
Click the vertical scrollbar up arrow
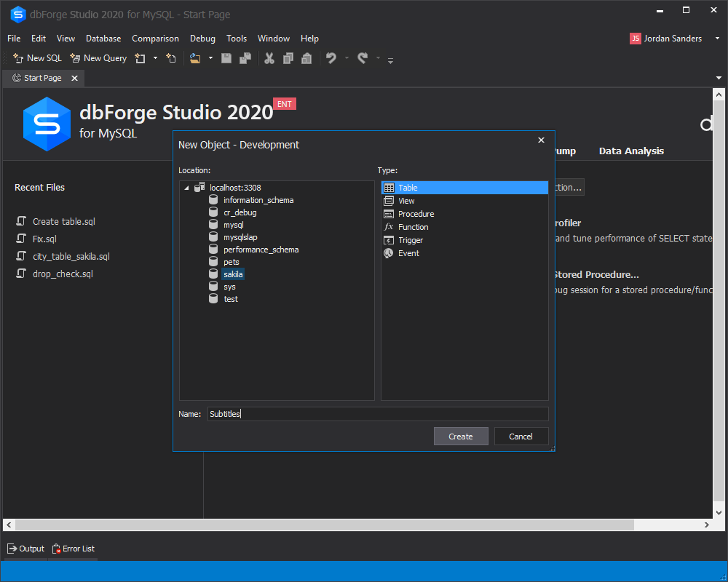coord(719,95)
